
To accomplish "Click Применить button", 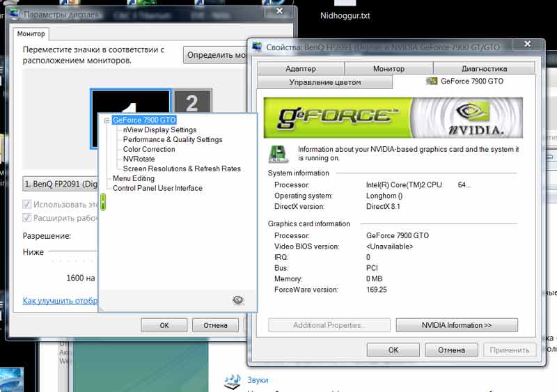I will pos(510,350).
